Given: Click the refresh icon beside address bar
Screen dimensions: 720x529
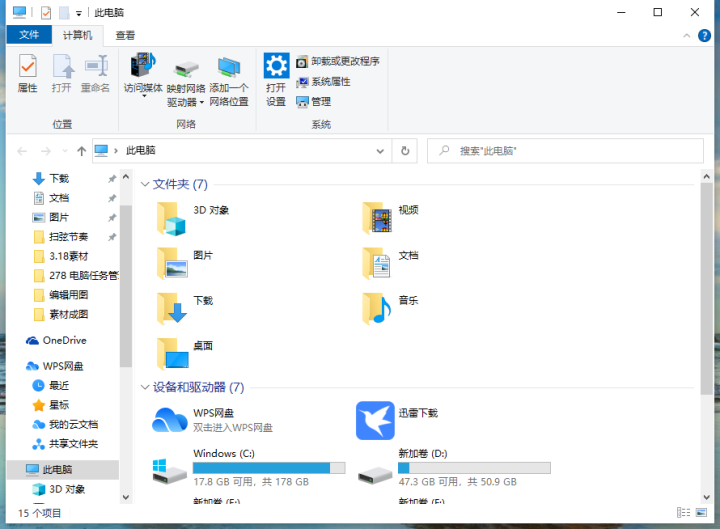Looking at the screenshot, I should (x=405, y=151).
